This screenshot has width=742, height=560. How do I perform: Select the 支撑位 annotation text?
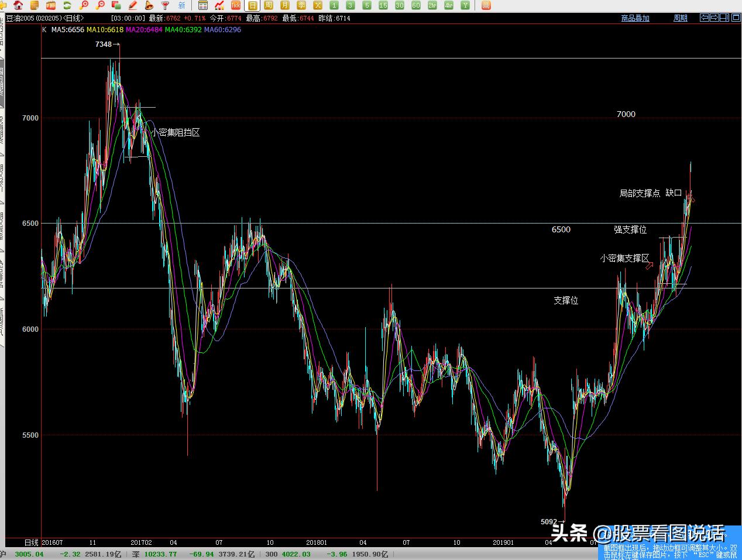click(566, 300)
